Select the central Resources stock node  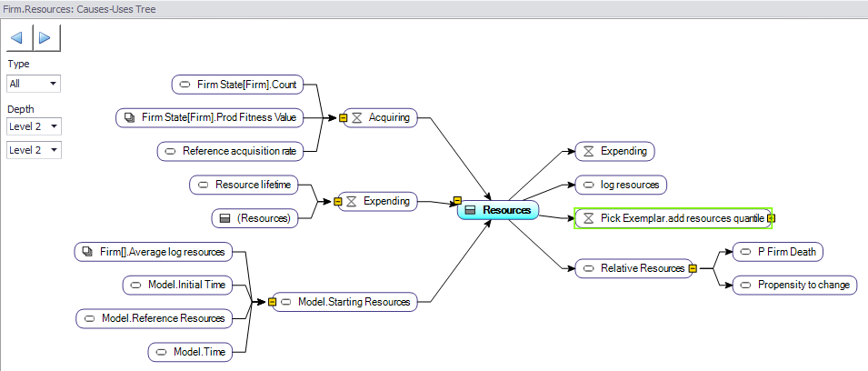[498, 210]
